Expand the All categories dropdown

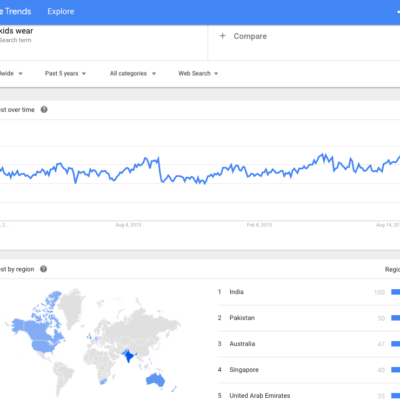point(133,73)
